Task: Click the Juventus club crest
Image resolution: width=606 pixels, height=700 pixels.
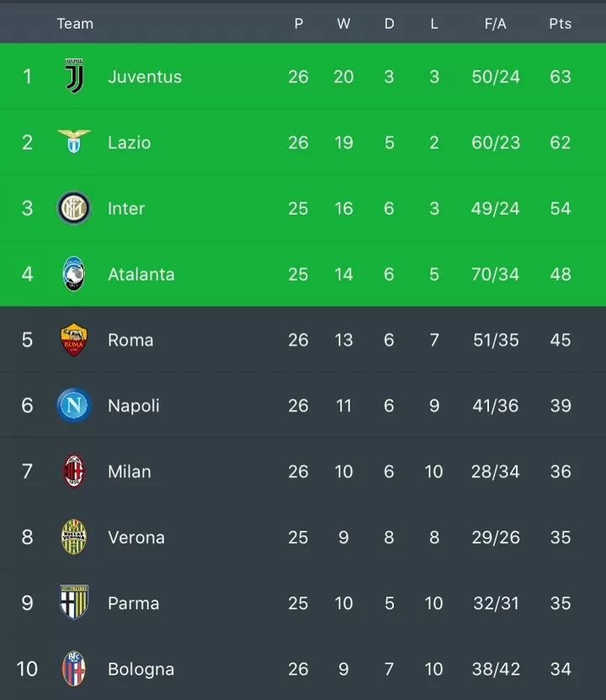Action: click(x=74, y=76)
